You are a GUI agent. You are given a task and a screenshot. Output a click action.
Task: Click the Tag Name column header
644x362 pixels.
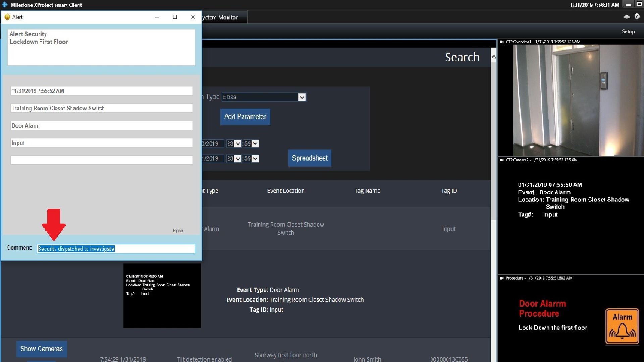click(x=367, y=191)
